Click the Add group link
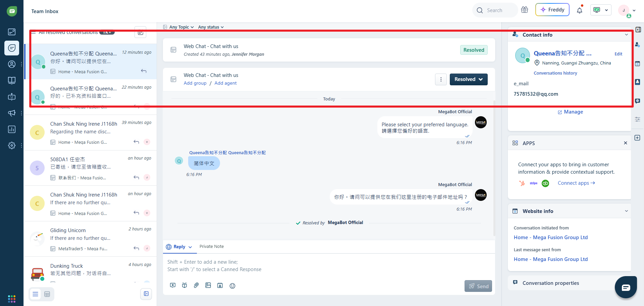The image size is (644, 306). point(195,83)
